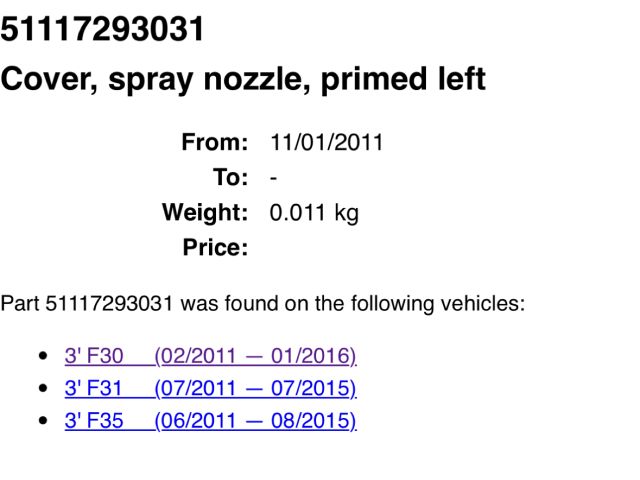The height and width of the screenshot is (480, 640).
Task: Click the 'Cover, spray nozzle, primed left' title
Action: click(243, 78)
